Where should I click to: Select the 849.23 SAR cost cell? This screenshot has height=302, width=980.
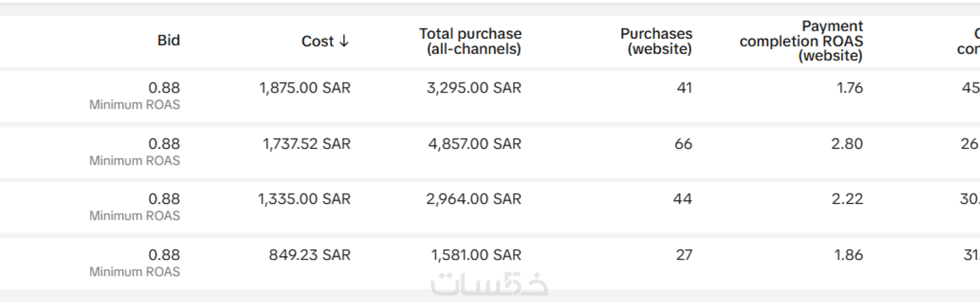point(310,255)
